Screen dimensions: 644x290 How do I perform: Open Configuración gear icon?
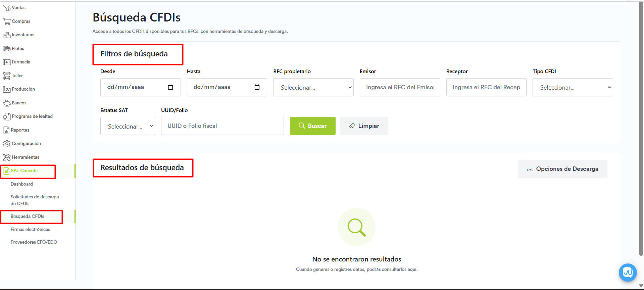click(x=7, y=144)
